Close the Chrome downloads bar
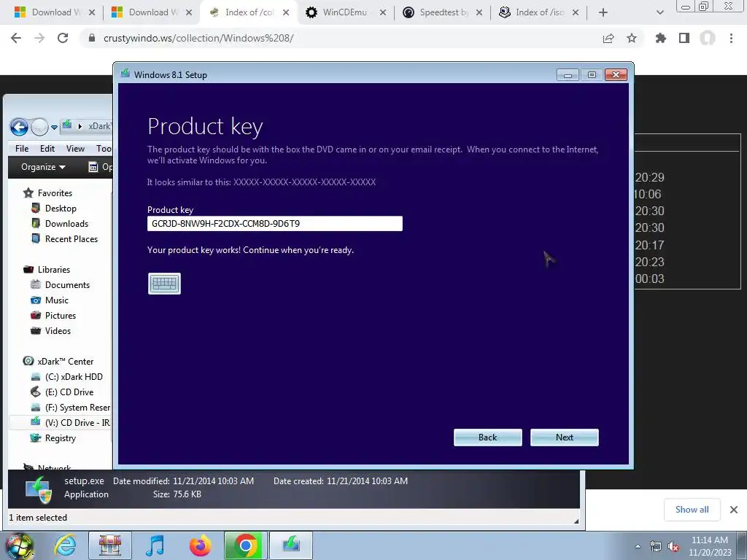The image size is (747, 560). (x=734, y=510)
